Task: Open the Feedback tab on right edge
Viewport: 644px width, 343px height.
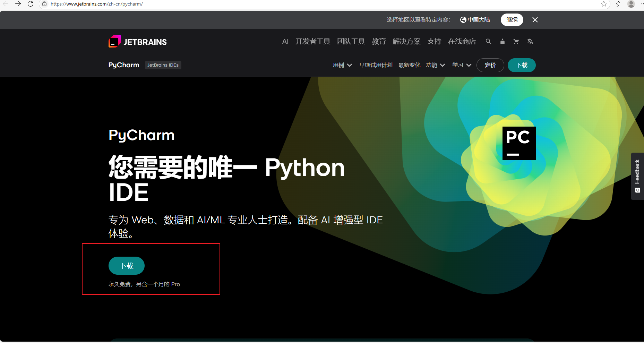Action: (x=637, y=176)
